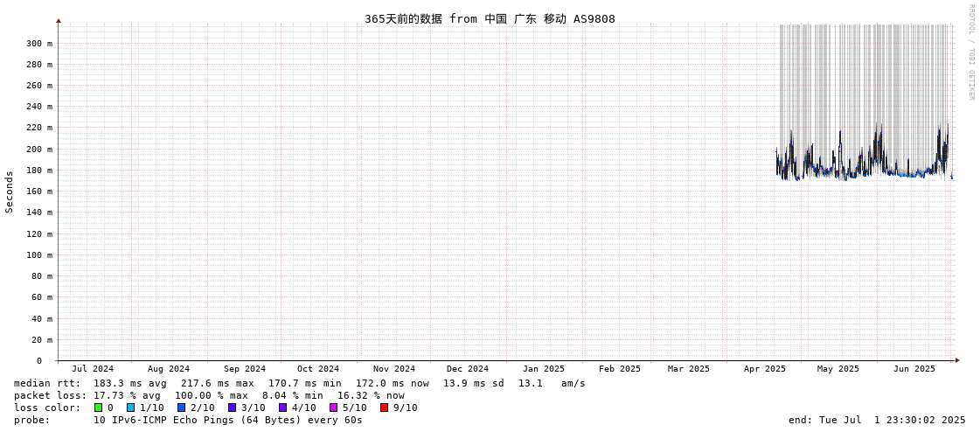Click the red 9/10 loss color swatch
This screenshot has width=980, height=432.
tap(384, 408)
